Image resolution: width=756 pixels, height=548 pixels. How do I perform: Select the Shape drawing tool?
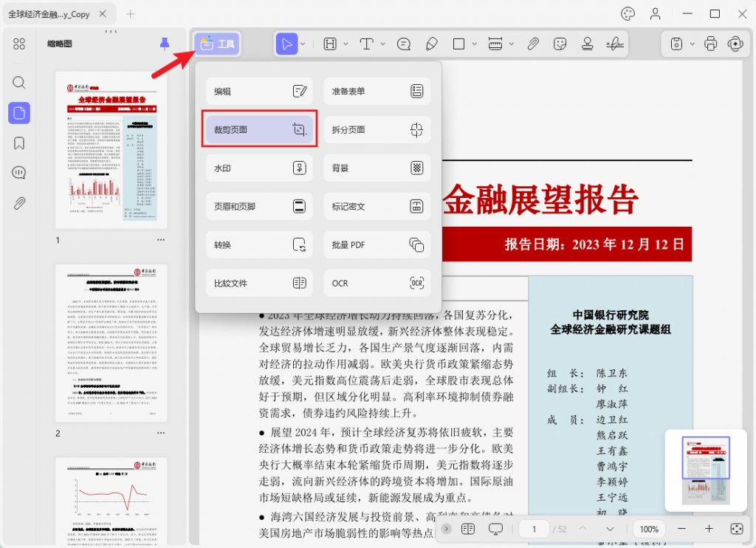click(460, 44)
